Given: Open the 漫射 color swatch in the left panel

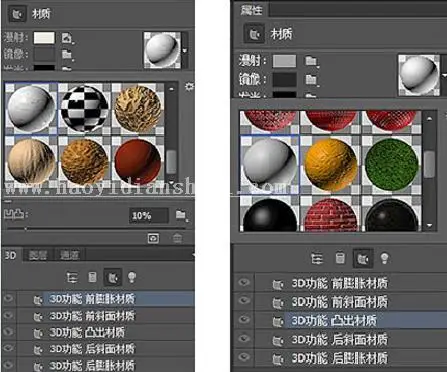Looking at the screenshot, I should click(x=44, y=38).
